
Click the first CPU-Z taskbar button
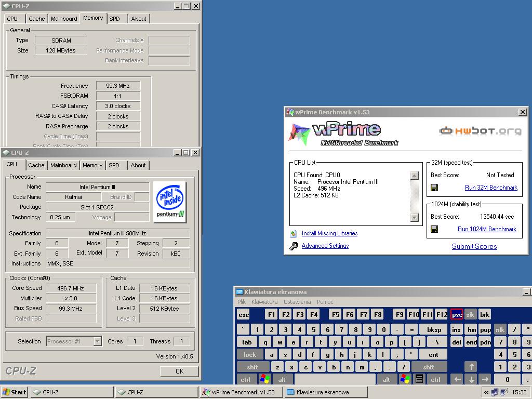click(72, 392)
